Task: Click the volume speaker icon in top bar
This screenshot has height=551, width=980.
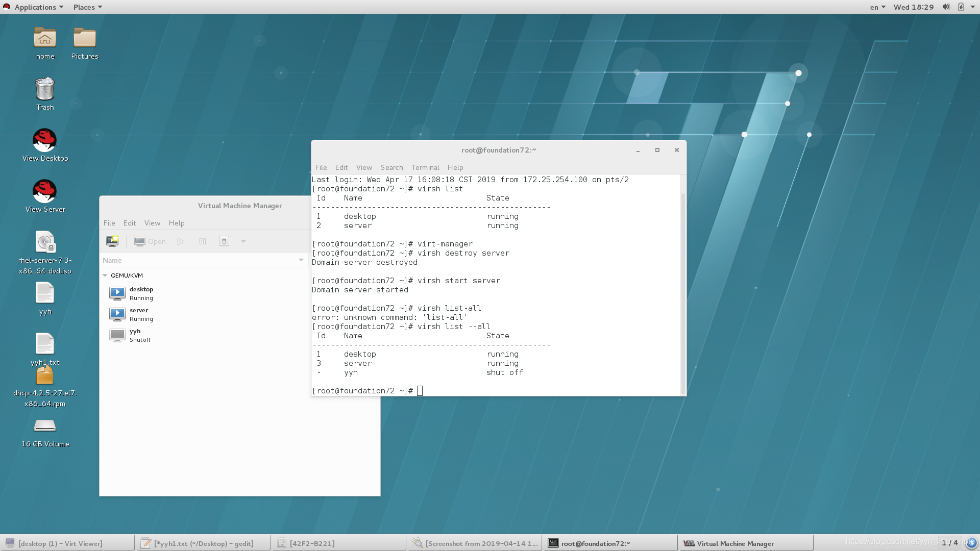Action: point(946,7)
